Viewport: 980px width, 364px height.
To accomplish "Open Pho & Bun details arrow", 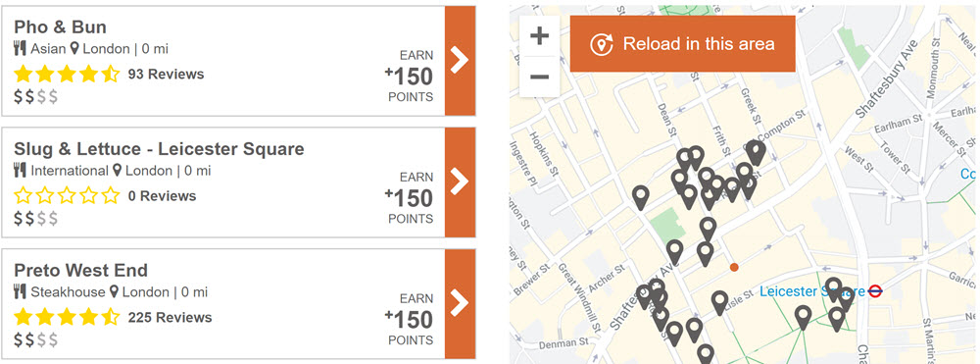I will tap(460, 61).
